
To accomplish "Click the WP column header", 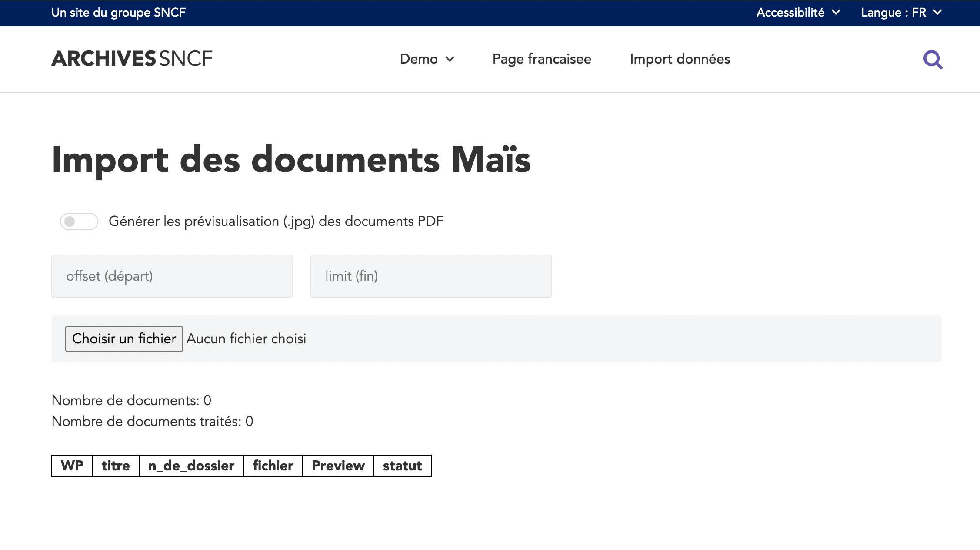I will click(x=72, y=466).
